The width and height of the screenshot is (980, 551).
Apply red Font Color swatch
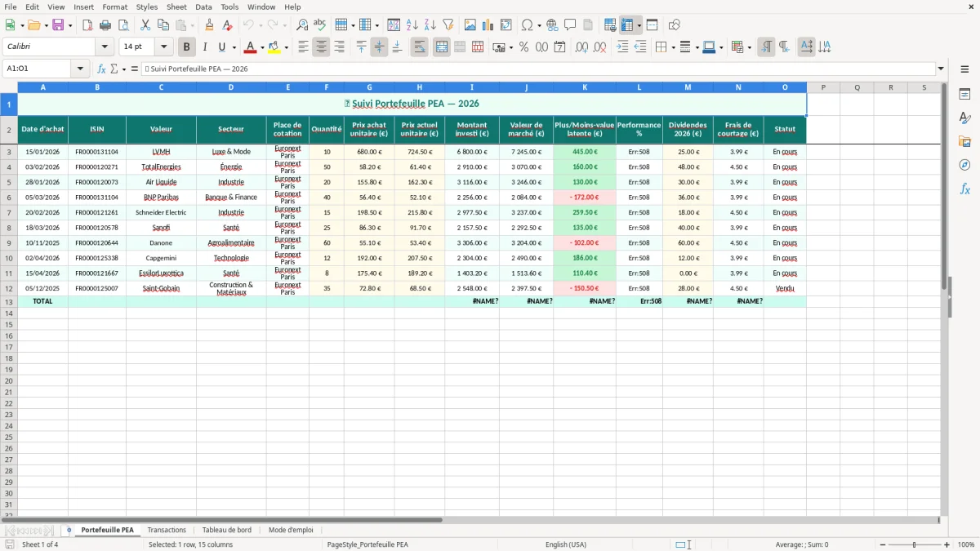point(250,47)
